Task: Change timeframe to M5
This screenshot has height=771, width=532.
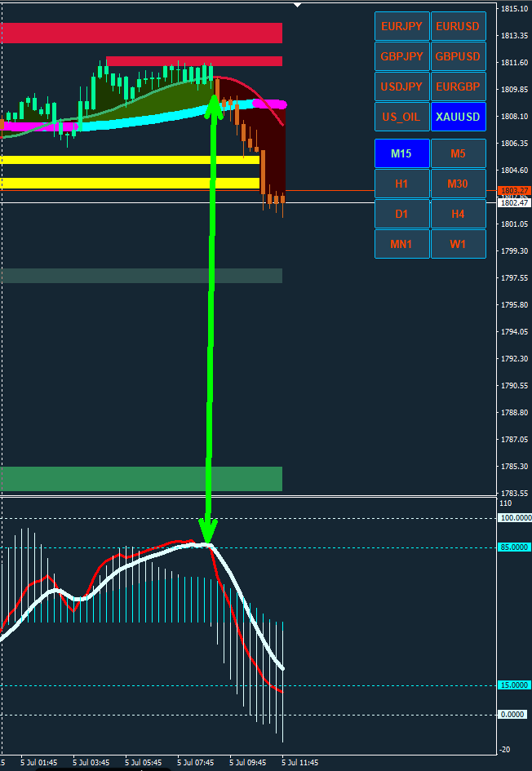Action: pos(459,153)
